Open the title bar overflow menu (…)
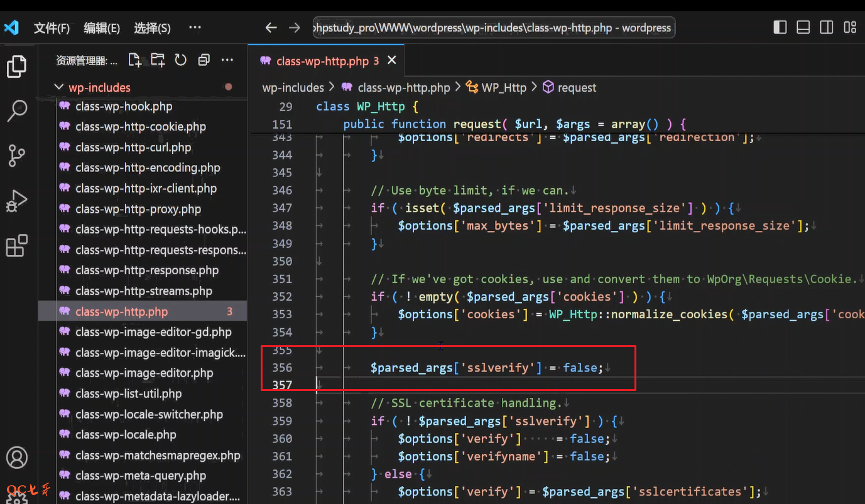The image size is (865, 504). point(195,28)
